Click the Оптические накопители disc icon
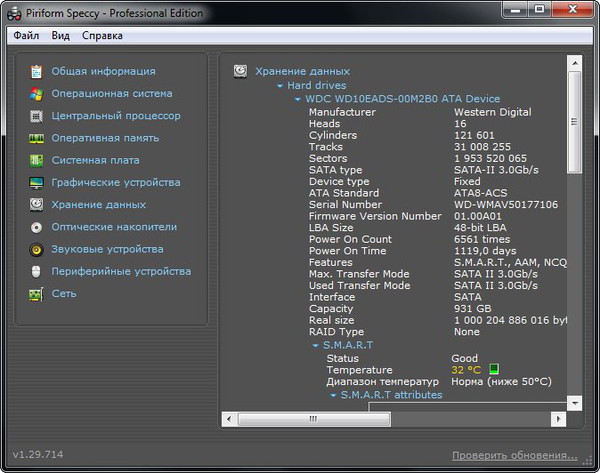Image resolution: width=600 pixels, height=473 pixels. 36,227
